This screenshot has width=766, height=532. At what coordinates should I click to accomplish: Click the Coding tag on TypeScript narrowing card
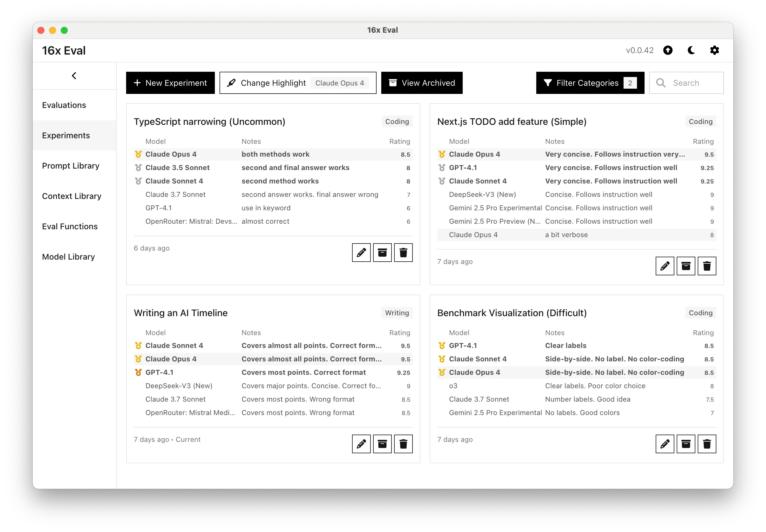[397, 121]
